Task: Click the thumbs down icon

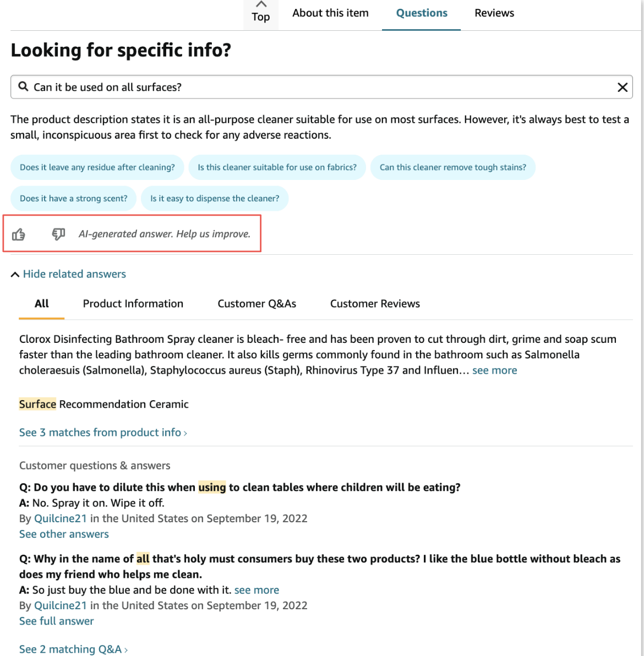Action: (x=58, y=234)
